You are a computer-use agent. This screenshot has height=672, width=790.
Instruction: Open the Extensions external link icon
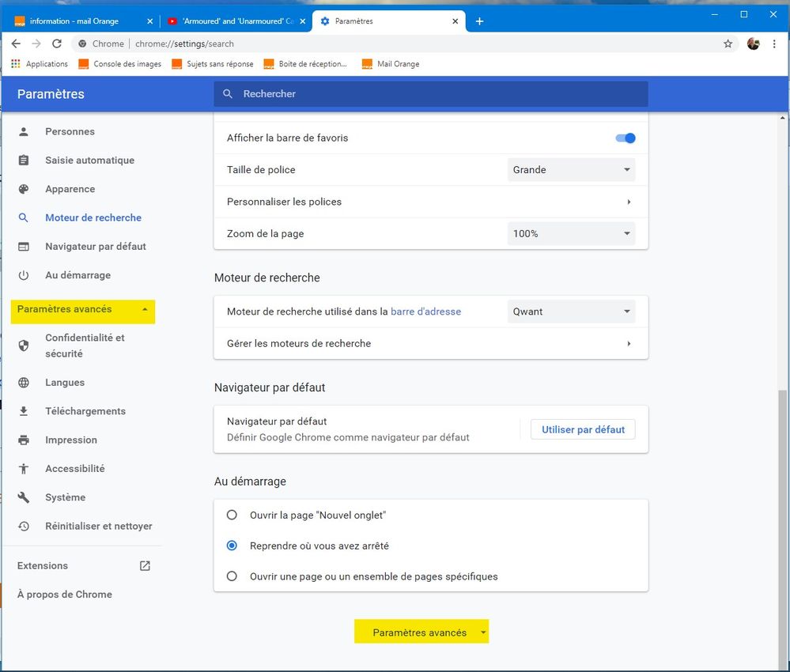145,566
